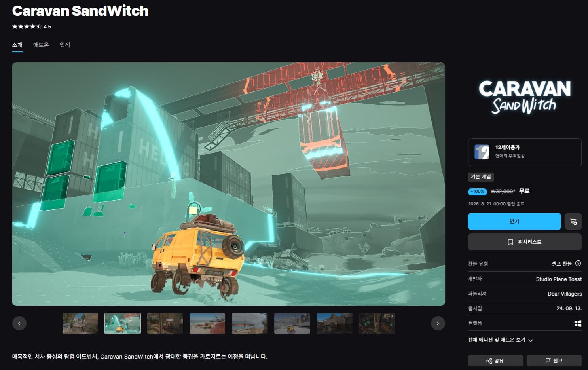
Task: Click the game description paragraph
Action: coord(140,357)
